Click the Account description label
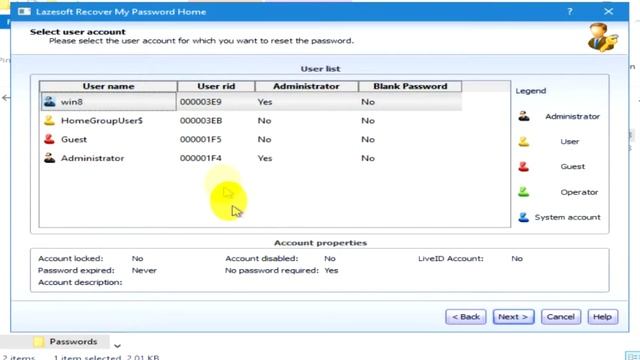The image size is (640, 360). click(x=80, y=282)
